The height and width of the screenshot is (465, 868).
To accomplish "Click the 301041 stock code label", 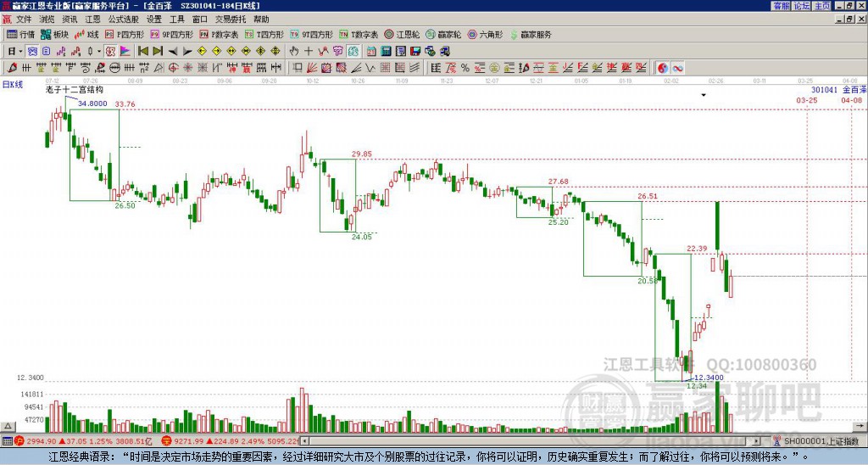I will [x=824, y=89].
